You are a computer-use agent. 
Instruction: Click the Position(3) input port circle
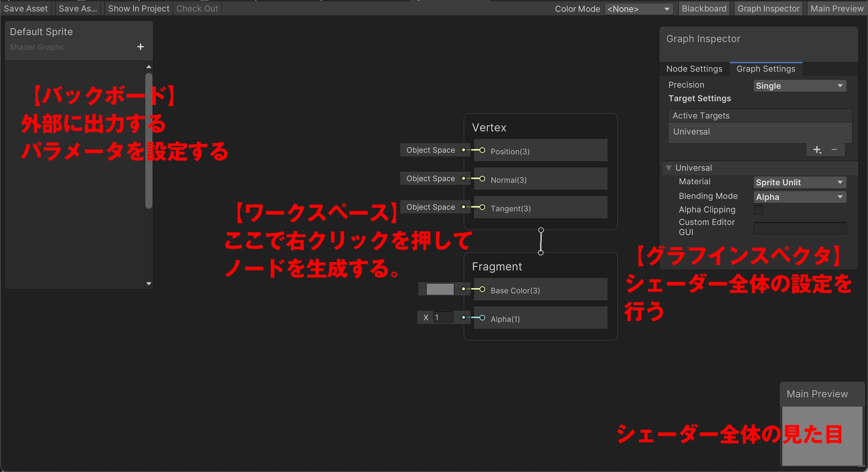[x=482, y=150]
